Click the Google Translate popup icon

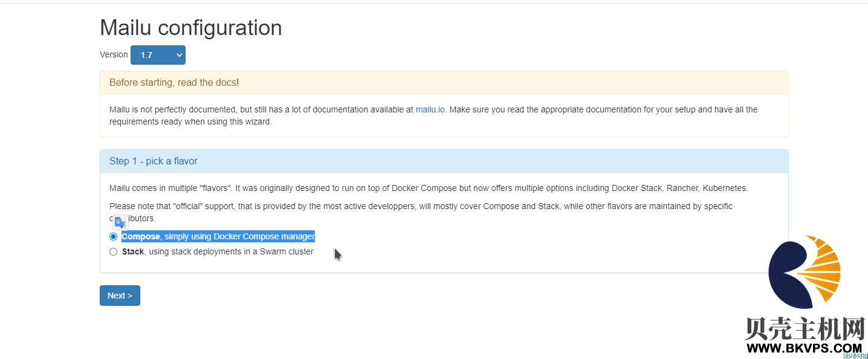click(x=120, y=222)
